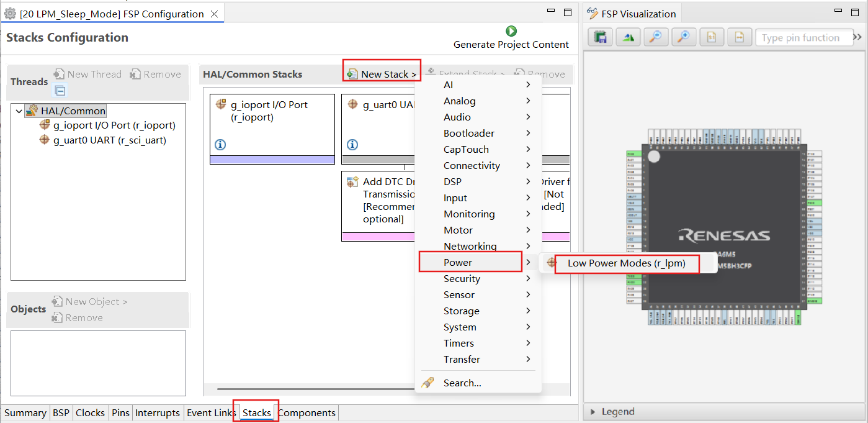Open the Power menu category
This screenshot has height=423, width=868.
coord(477,262)
